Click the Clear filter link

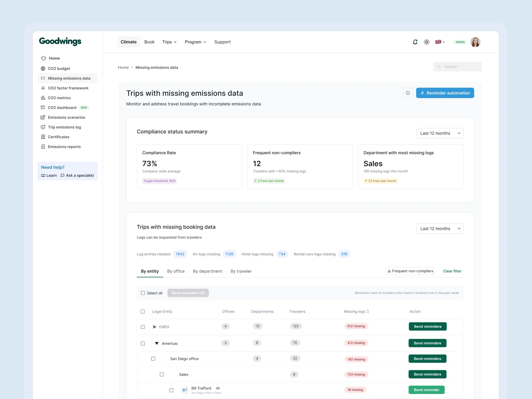tap(452, 271)
